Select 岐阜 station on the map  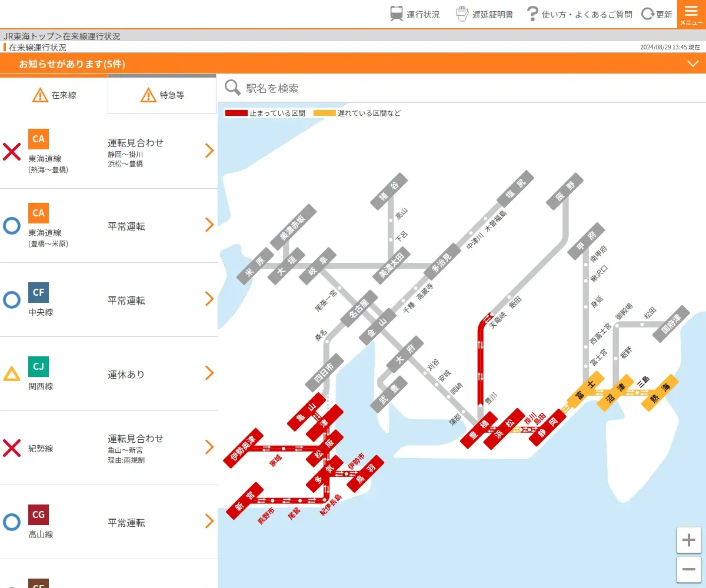[318, 266]
